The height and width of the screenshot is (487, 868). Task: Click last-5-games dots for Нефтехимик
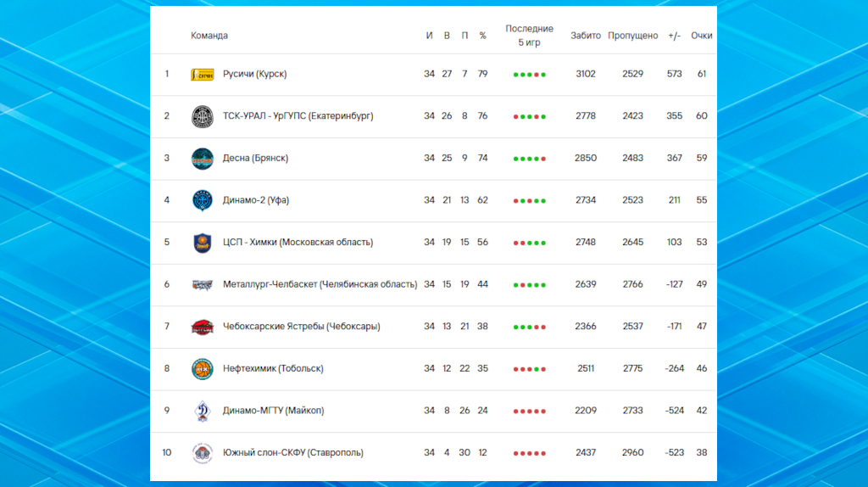pos(529,370)
